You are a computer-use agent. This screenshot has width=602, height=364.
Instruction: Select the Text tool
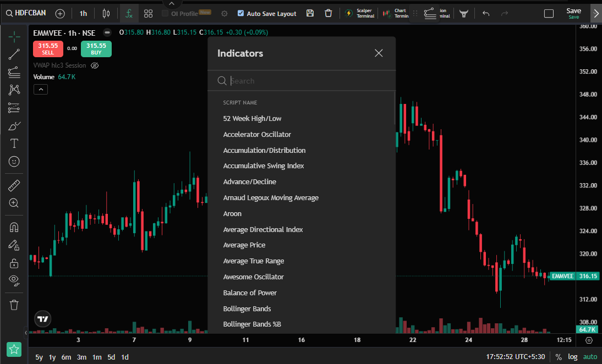tap(14, 144)
